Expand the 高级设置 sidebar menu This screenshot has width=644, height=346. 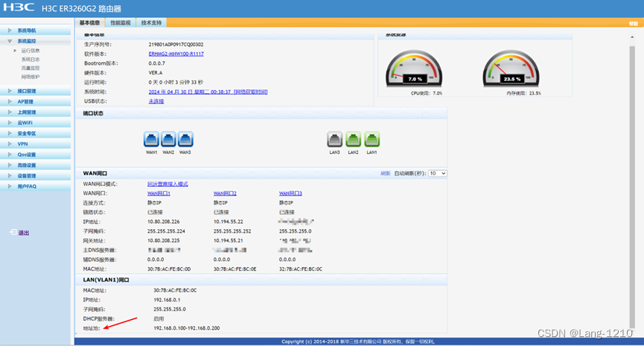pyautogui.click(x=35, y=165)
